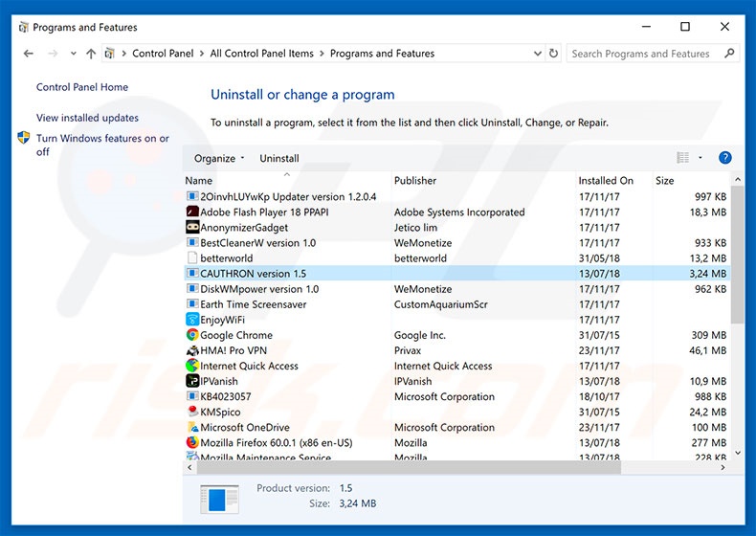
Task: Click the KB4023057 icon
Action: click(192, 396)
